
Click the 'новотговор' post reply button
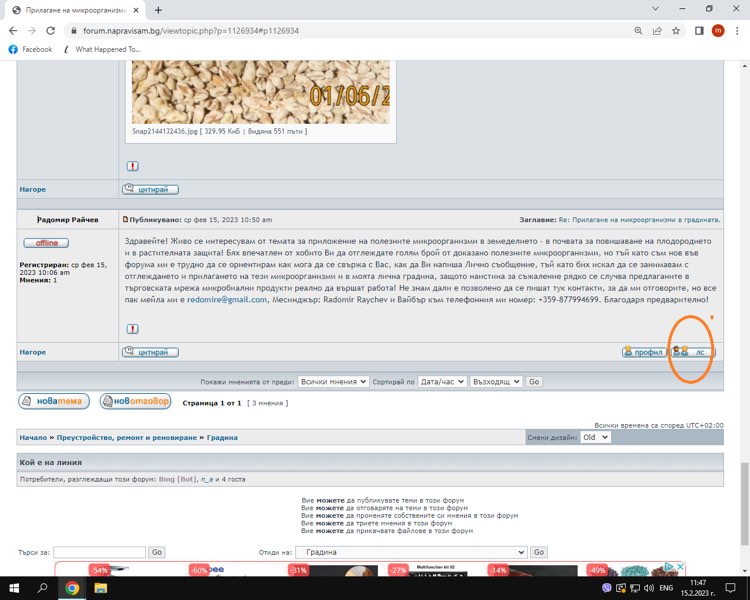135,402
